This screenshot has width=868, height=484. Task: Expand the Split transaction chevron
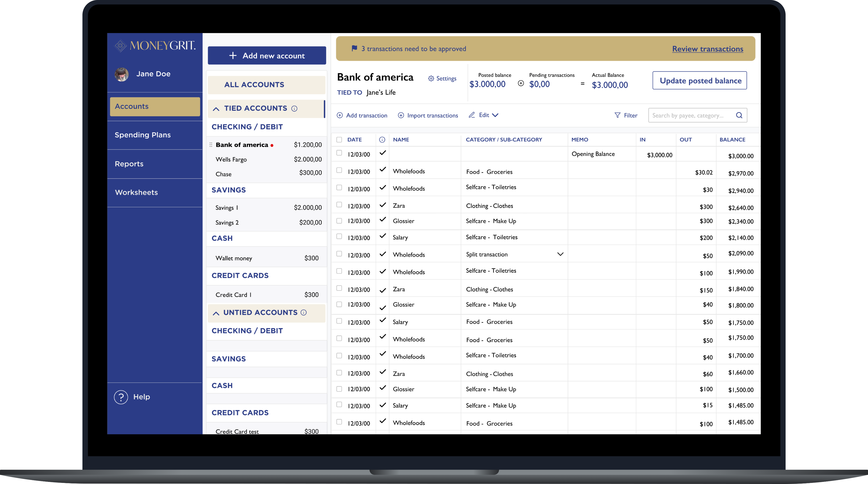tap(560, 254)
